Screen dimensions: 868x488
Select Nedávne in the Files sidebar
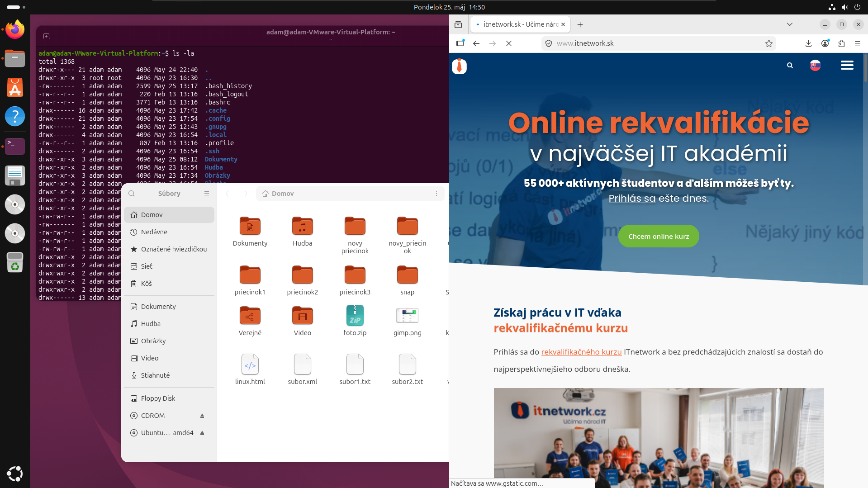(x=169, y=232)
